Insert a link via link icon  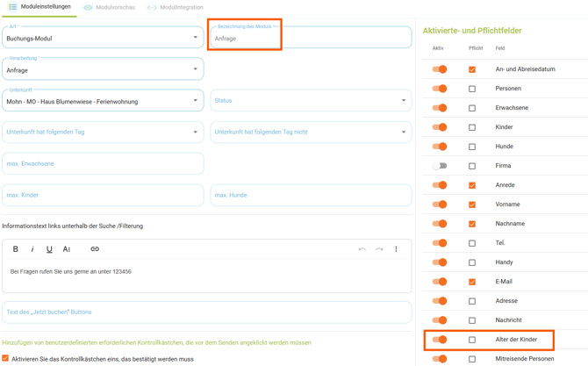pos(95,249)
